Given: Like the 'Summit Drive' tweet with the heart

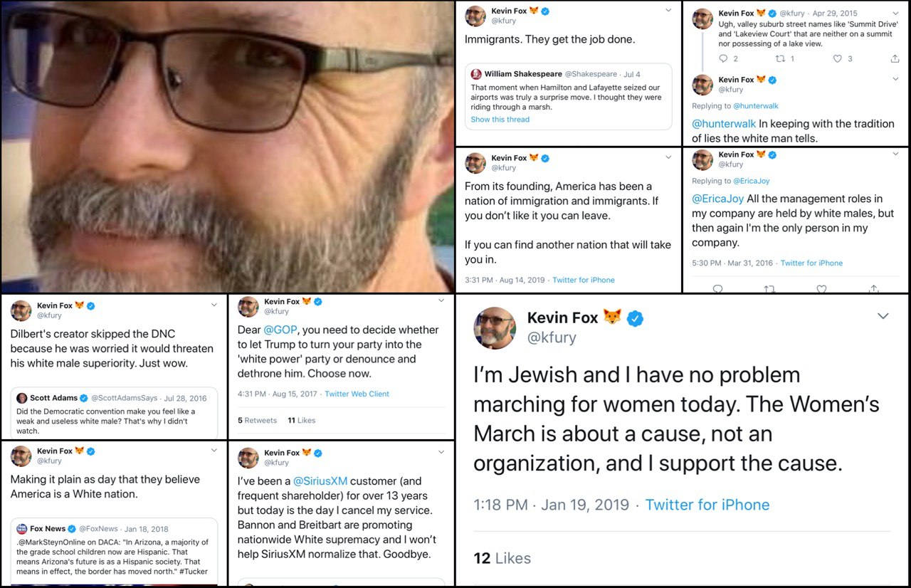Looking at the screenshot, I should tap(837, 59).
